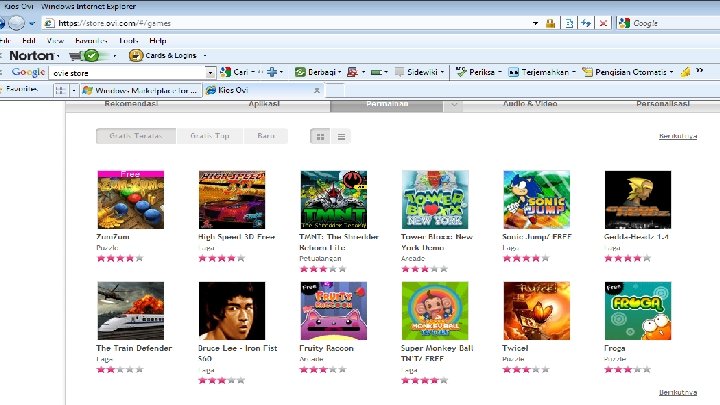Click Berikutnya link below the game grid

pos(678,392)
